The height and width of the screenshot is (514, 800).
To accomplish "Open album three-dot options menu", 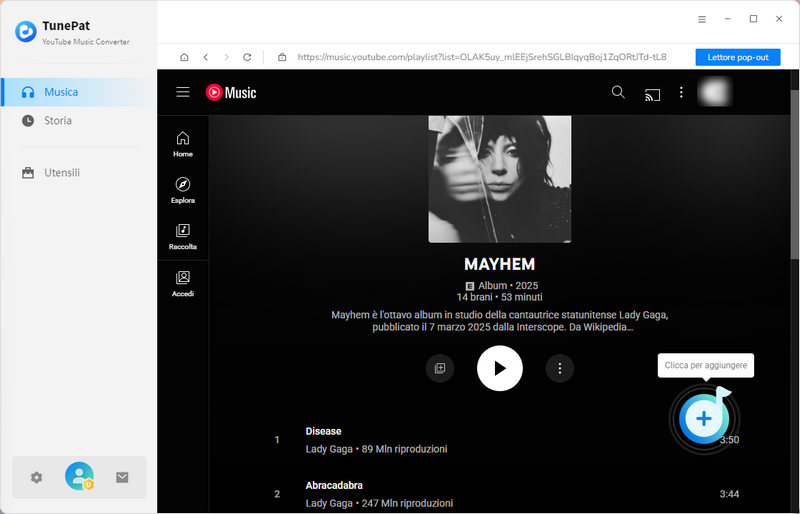I will pyautogui.click(x=560, y=368).
